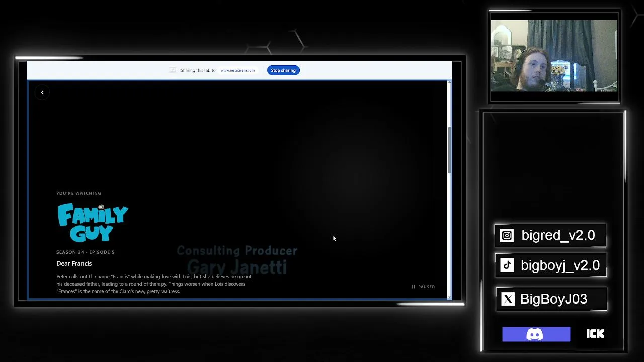Click the pause bars icon beside PAUSED
The height and width of the screenshot is (362, 644).
tap(413, 287)
